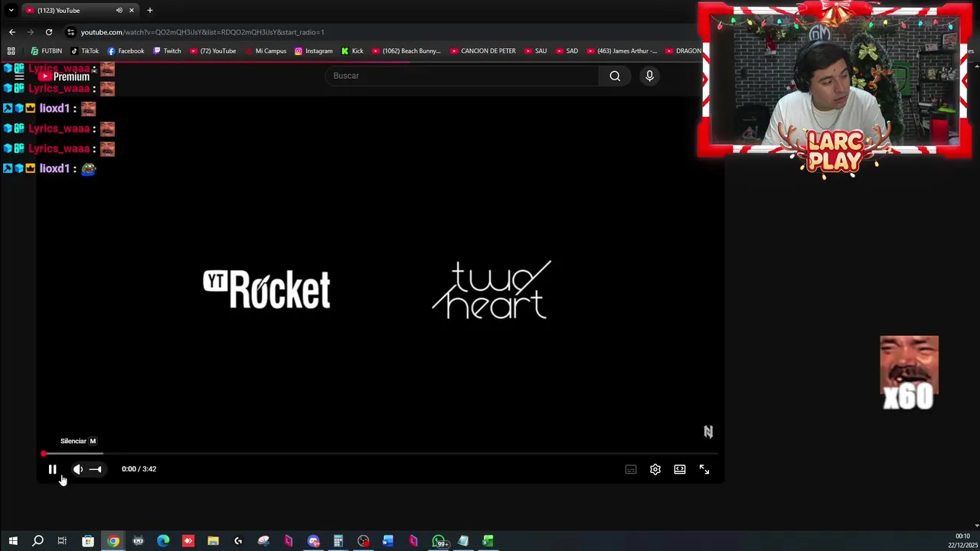The width and height of the screenshot is (980, 551).
Task: Open WhatsApp from taskbar
Action: click(x=439, y=541)
